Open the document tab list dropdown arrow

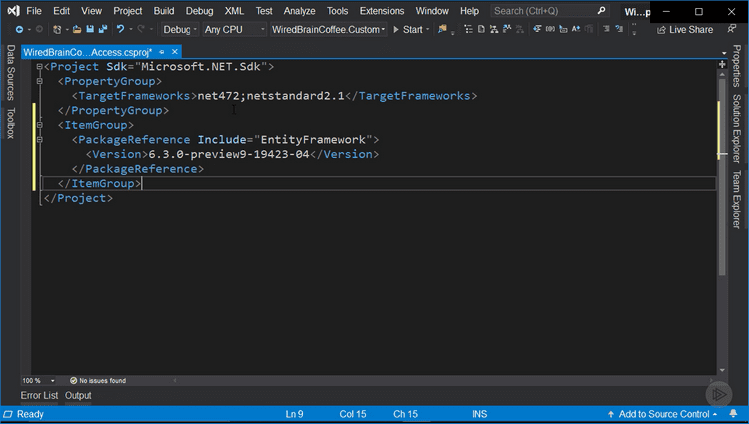pos(724,53)
